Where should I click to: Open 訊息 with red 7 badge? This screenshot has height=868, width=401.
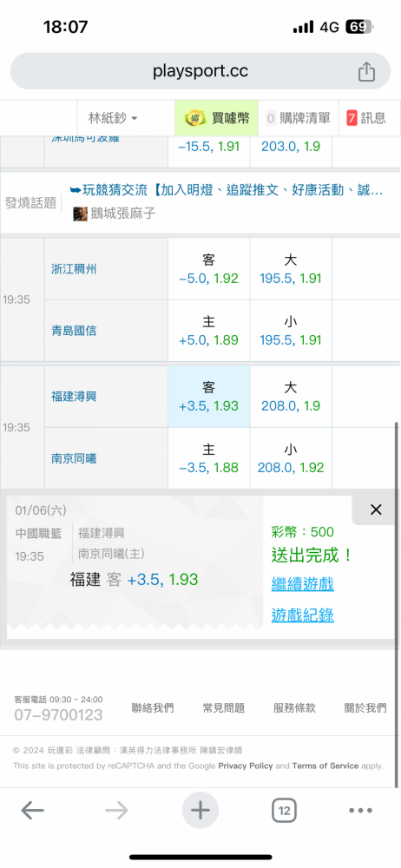366,118
